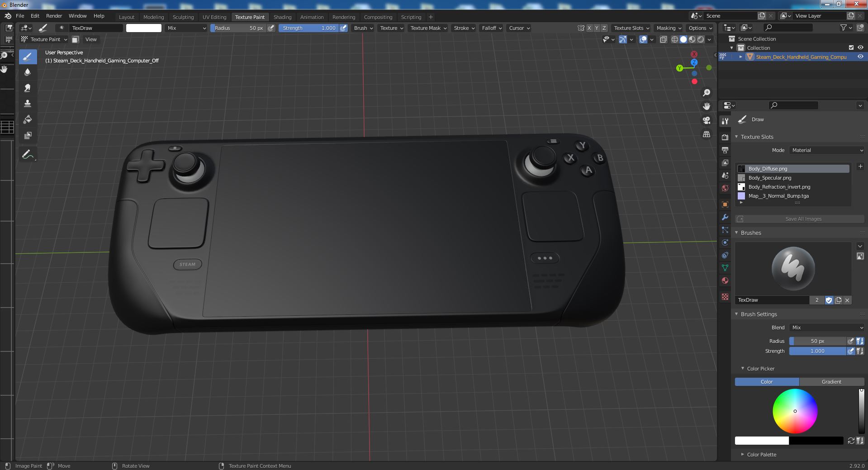Viewport: 868px width, 470px height.
Task: Open the Texture Paint mode dropdown
Action: (44, 39)
